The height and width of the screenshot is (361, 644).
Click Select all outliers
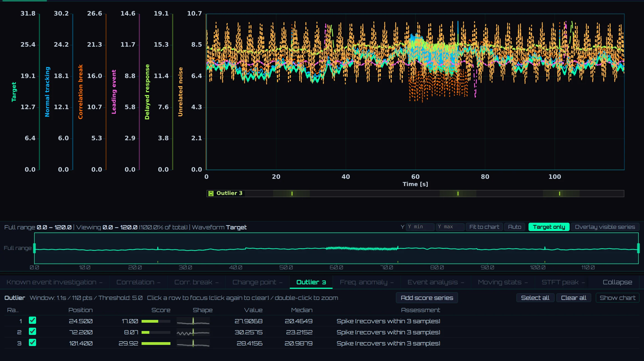(x=535, y=298)
